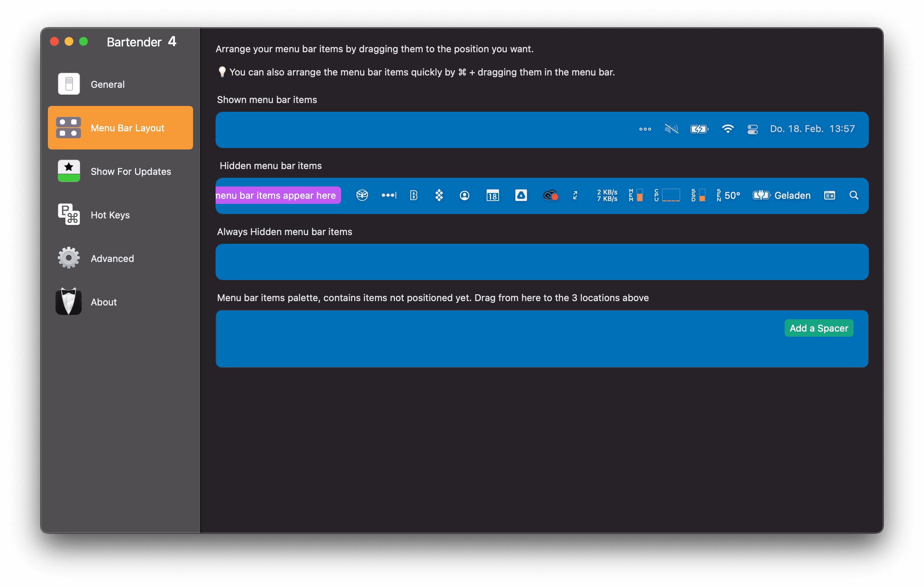Click the Creative Cloud icon with red dot
This screenshot has height=587, width=924.
pos(550,195)
